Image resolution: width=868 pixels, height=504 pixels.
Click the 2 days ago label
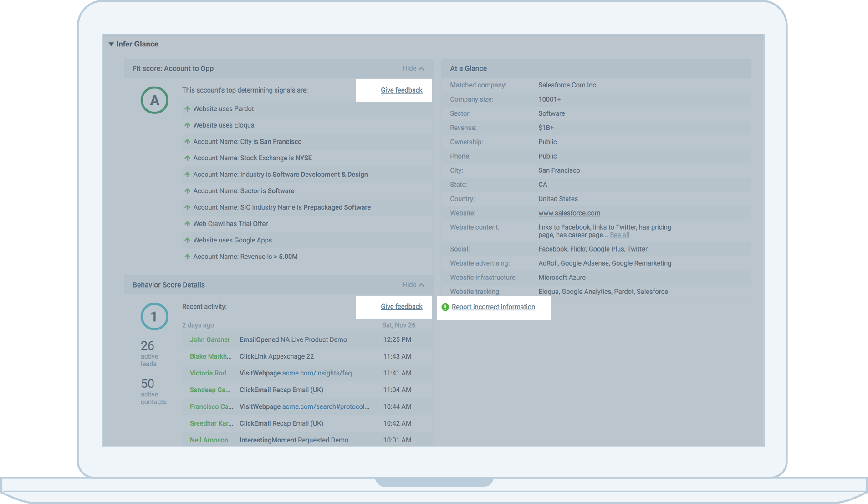tap(198, 325)
